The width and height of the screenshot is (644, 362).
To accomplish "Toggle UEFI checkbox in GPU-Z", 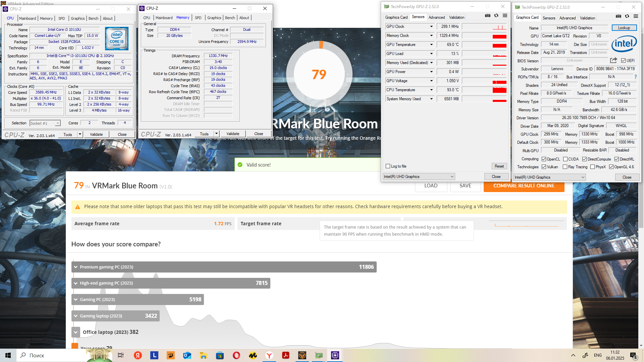I will coord(623,61).
